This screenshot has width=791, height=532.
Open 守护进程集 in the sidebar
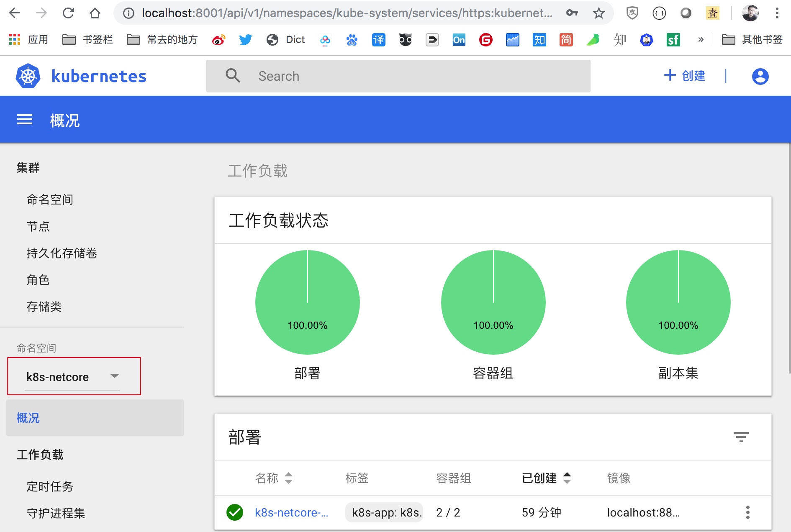click(56, 513)
